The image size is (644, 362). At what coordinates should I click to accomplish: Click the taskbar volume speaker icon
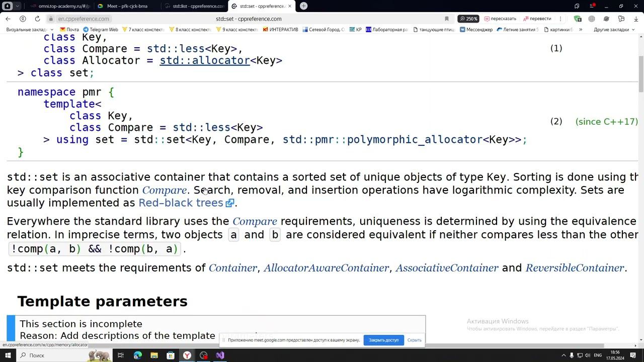click(x=587, y=355)
